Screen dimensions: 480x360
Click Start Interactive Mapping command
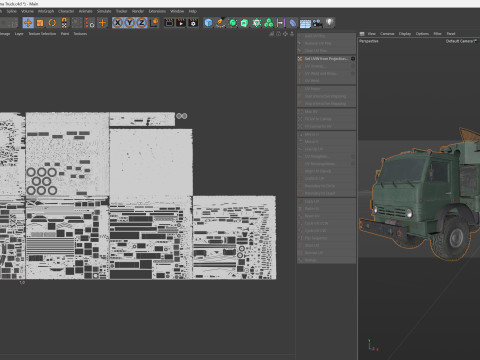click(326, 96)
